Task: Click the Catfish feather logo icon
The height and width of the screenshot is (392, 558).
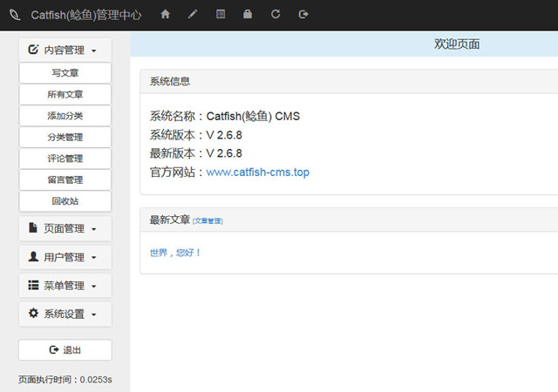Action: 12,15
